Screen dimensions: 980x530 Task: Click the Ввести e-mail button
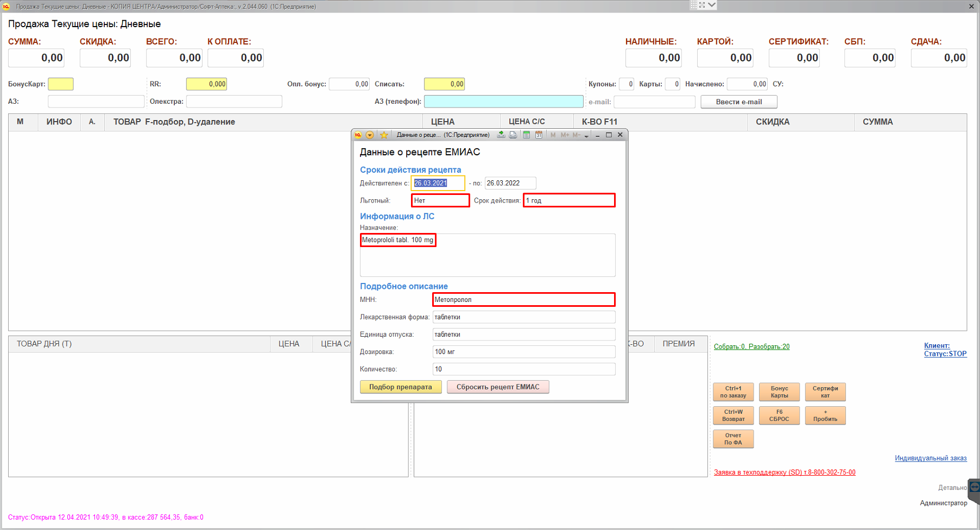(738, 102)
